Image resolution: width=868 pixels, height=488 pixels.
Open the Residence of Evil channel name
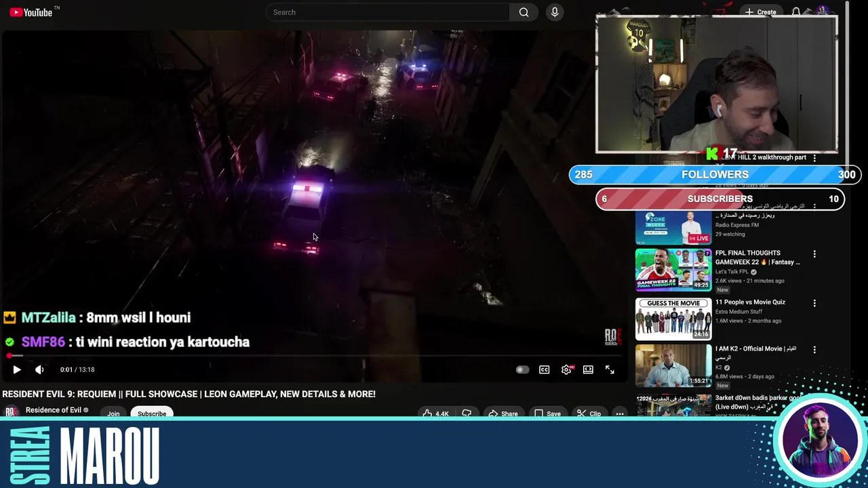[x=53, y=410]
